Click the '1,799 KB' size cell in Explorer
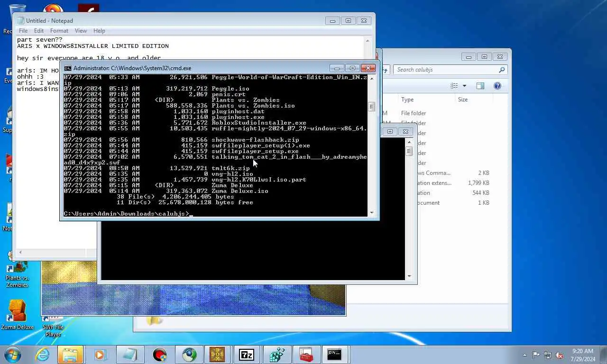 pyautogui.click(x=478, y=183)
